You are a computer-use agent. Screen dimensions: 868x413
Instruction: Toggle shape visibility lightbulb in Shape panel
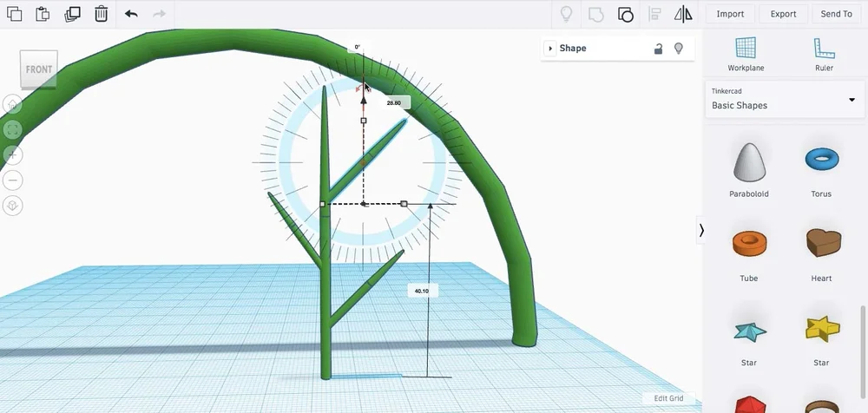[x=678, y=49]
